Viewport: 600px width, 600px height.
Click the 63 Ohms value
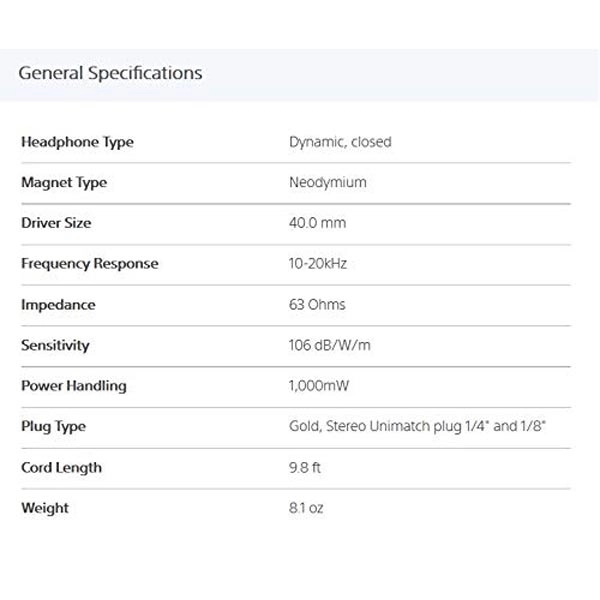point(317,305)
